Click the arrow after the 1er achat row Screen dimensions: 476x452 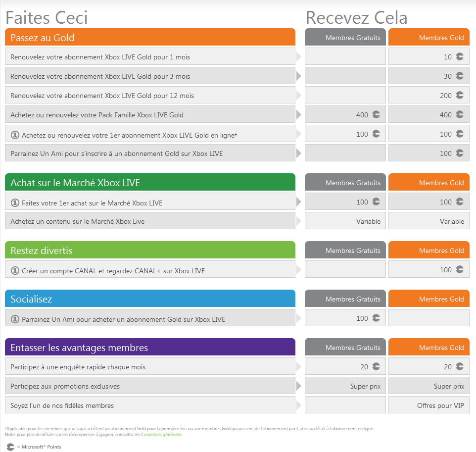[299, 201]
